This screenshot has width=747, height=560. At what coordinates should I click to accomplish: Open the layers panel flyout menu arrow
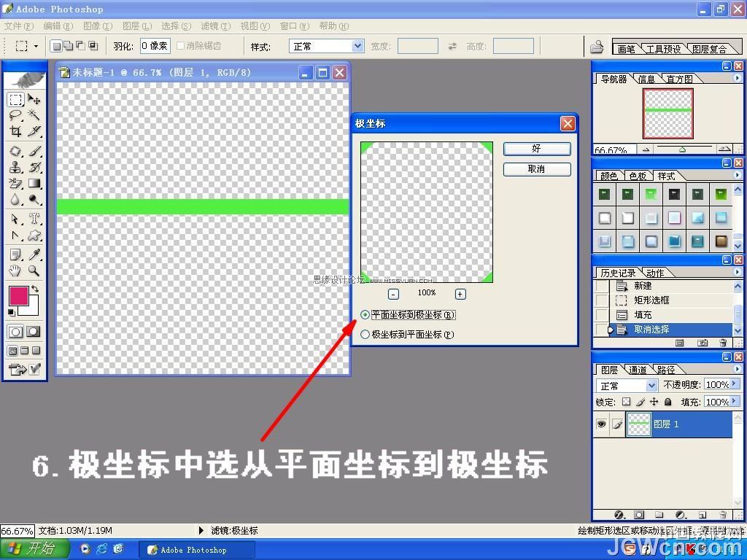[x=738, y=368]
